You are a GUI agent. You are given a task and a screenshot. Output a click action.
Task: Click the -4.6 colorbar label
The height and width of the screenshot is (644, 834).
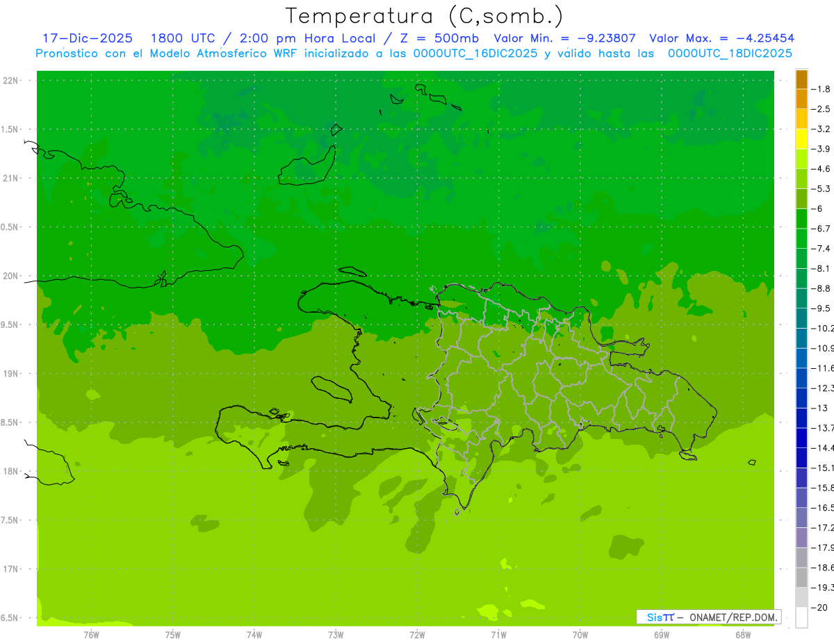(x=821, y=169)
